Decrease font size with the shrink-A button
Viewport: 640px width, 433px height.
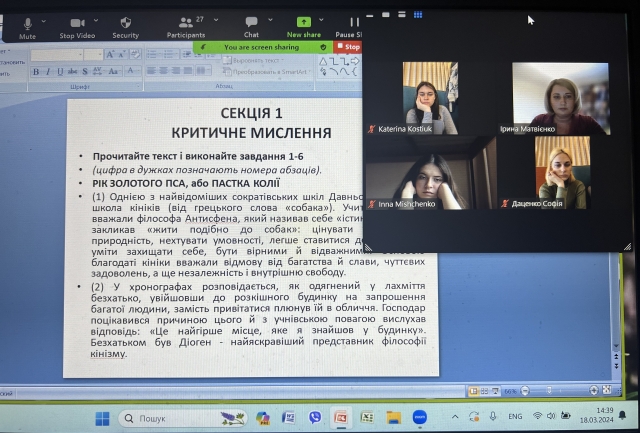(122, 55)
